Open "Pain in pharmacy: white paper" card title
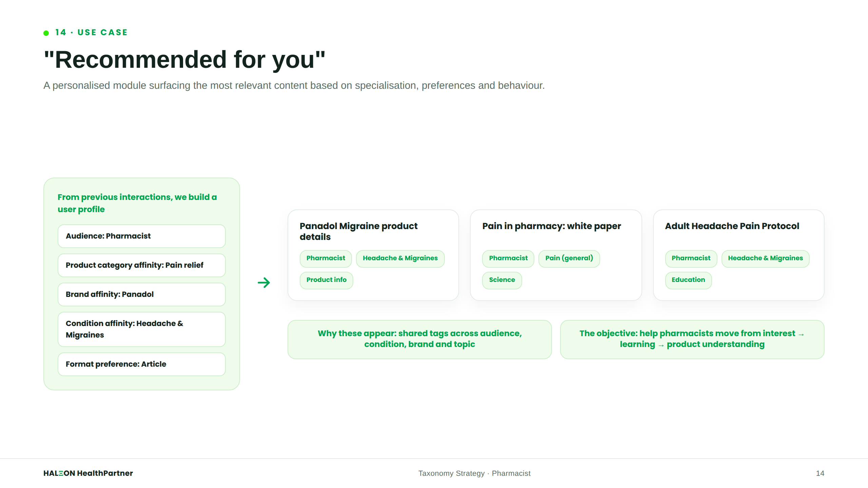The image size is (868, 488). [552, 226]
